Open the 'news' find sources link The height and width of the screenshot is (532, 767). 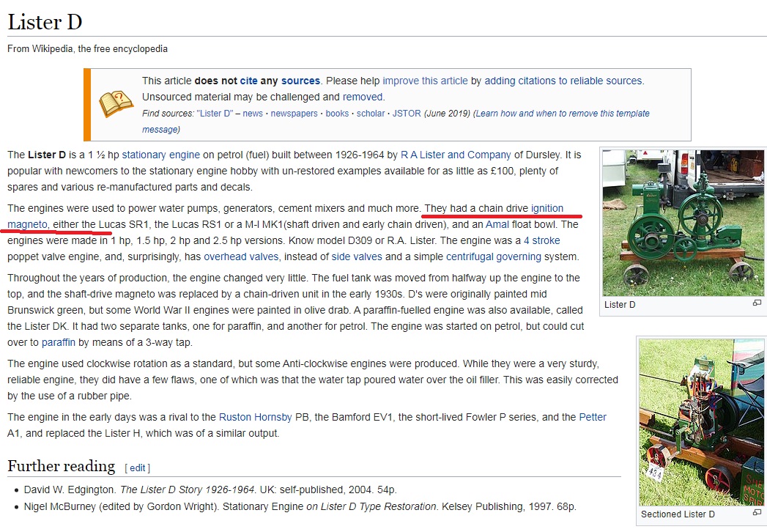pyautogui.click(x=253, y=114)
